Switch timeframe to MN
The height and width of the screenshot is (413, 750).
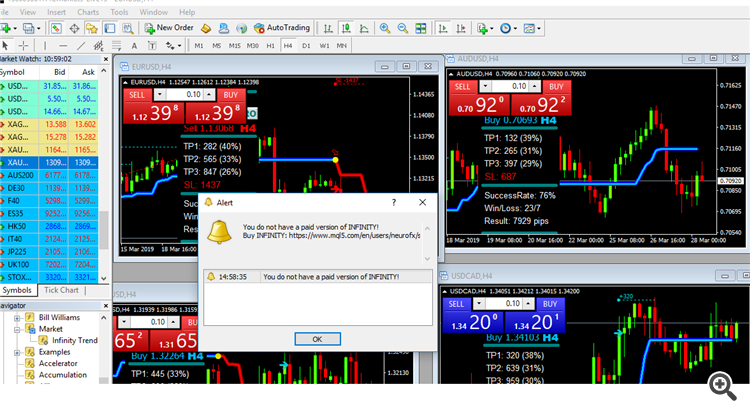pos(342,46)
